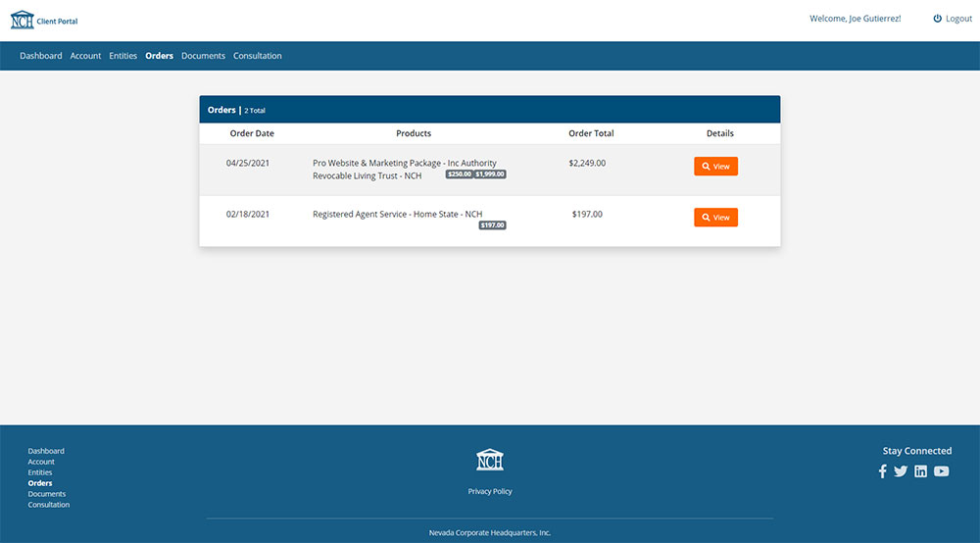Click the Stay Connected heading
The image size is (980, 543).
917,451
